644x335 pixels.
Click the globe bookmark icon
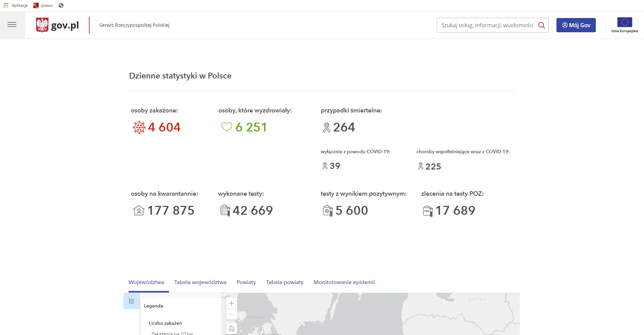point(61,5)
